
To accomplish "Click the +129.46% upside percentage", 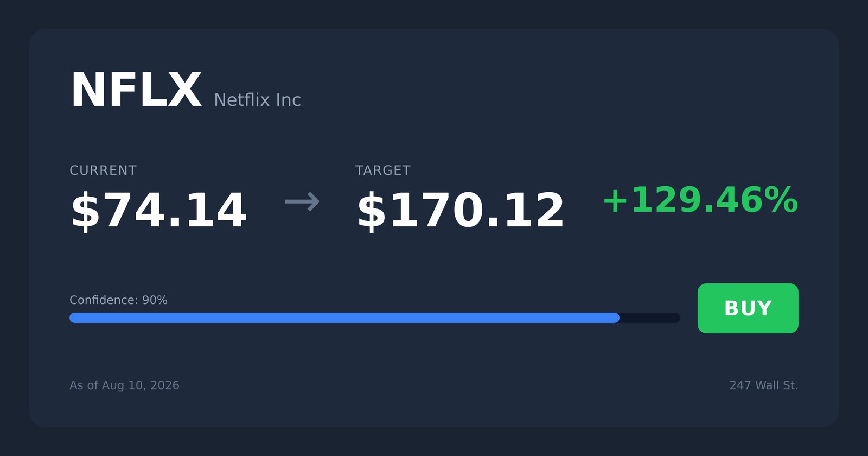I will coord(700,200).
